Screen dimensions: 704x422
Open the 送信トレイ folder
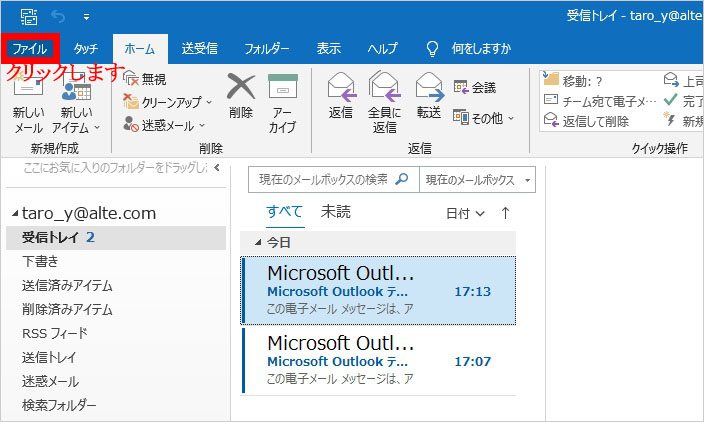(49, 357)
